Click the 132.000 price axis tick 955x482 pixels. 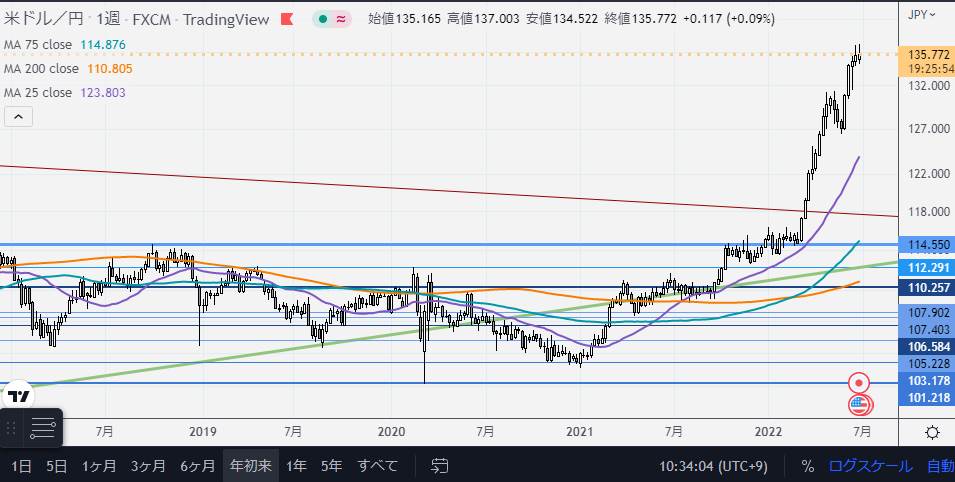928,86
